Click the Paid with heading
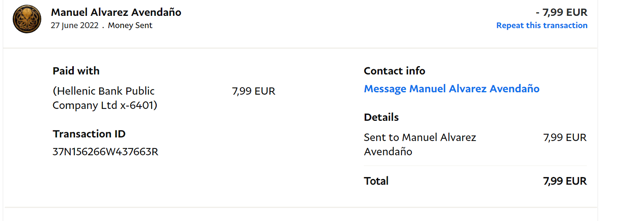The height and width of the screenshot is (221, 644). tap(76, 71)
